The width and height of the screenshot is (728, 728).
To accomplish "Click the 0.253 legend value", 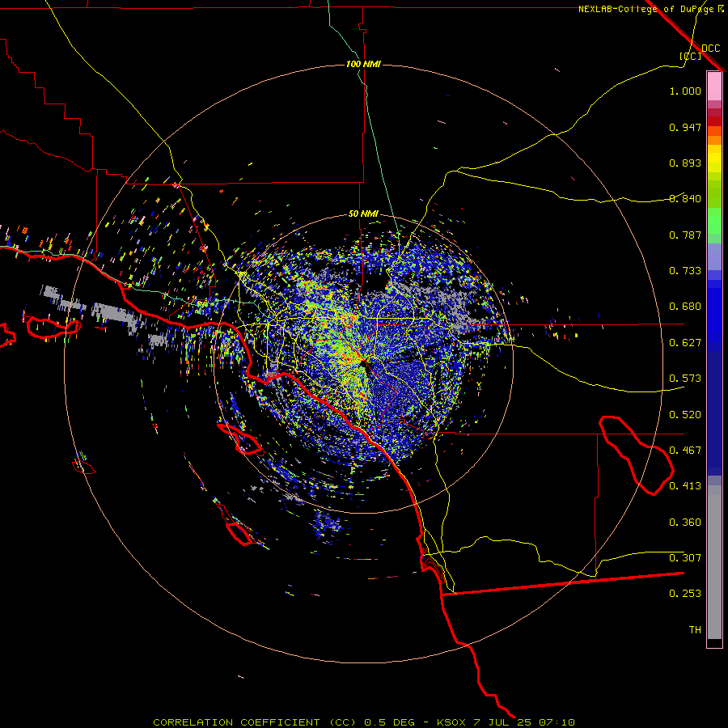I will (685, 594).
